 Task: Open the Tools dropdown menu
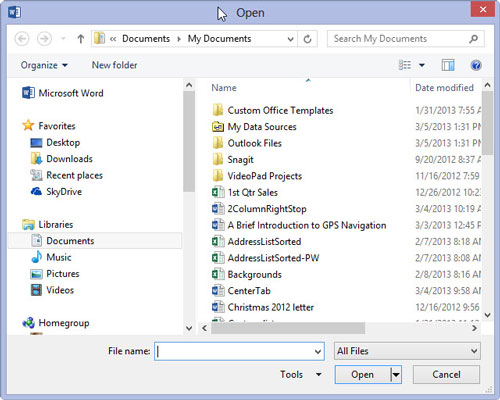(301, 374)
